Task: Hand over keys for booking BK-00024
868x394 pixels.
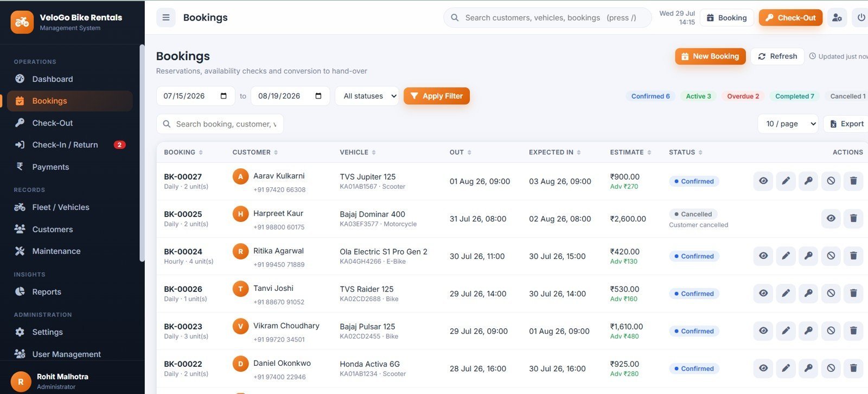Action: [x=808, y=256]
